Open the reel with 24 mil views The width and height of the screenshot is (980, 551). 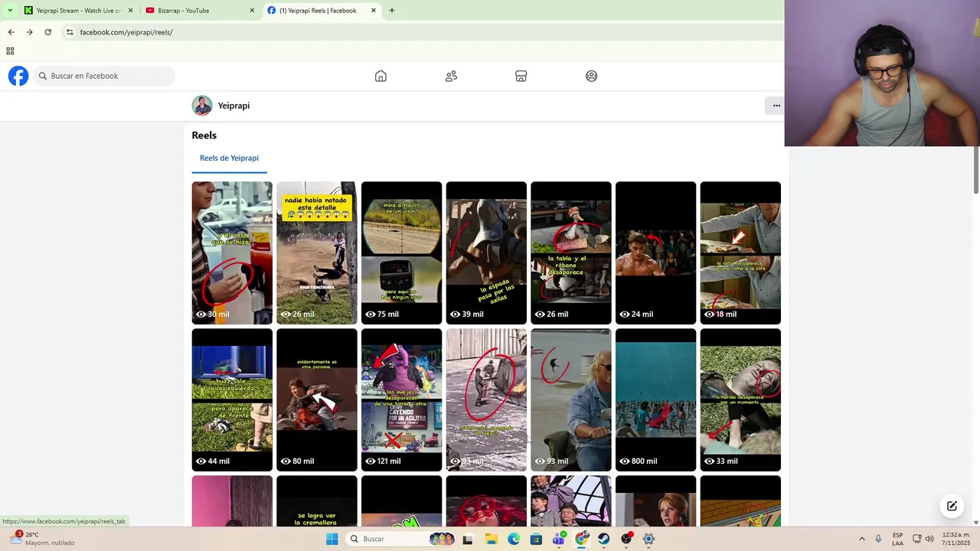656,253
